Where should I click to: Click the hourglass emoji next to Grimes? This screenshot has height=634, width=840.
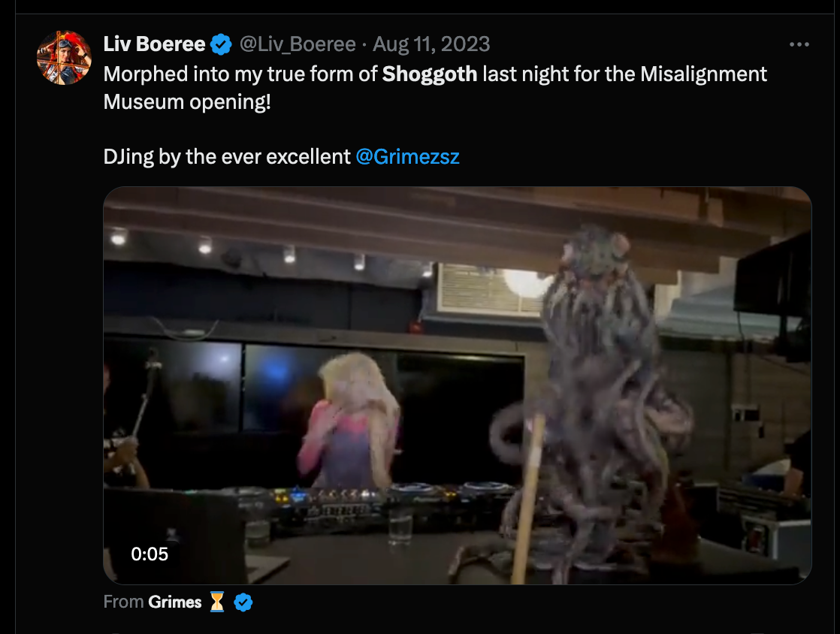click(217, 602)
